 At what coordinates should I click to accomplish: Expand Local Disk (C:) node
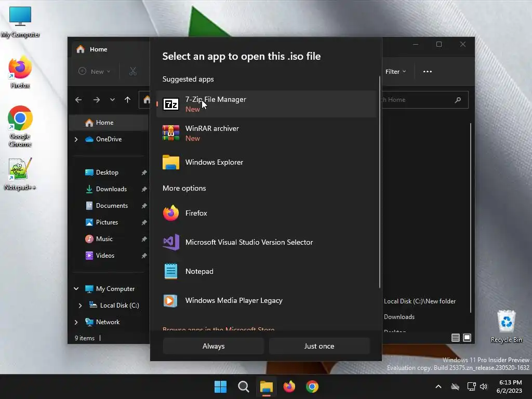pyautogui.click(x=80, y=305)
